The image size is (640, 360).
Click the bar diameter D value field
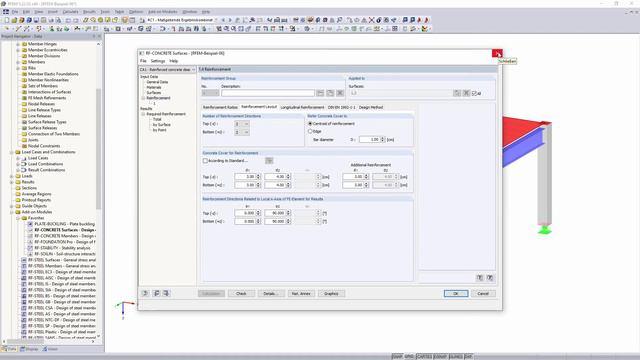point(370,140)
